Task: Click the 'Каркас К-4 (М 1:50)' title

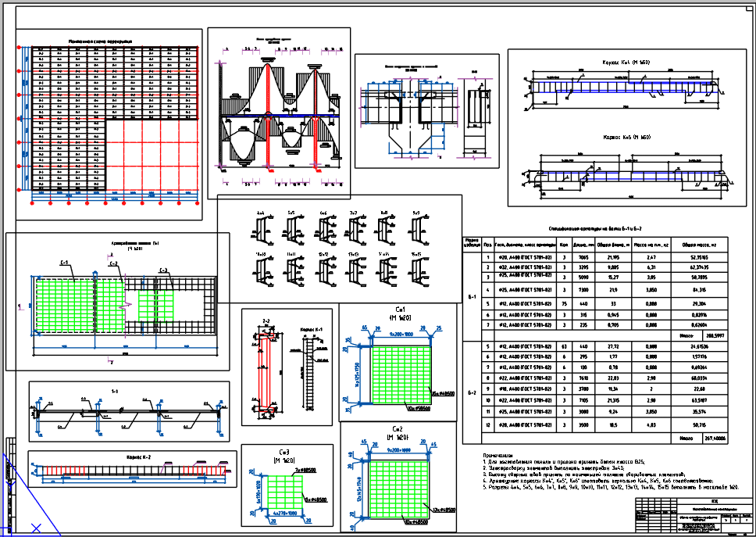Action: click(626, 63)
